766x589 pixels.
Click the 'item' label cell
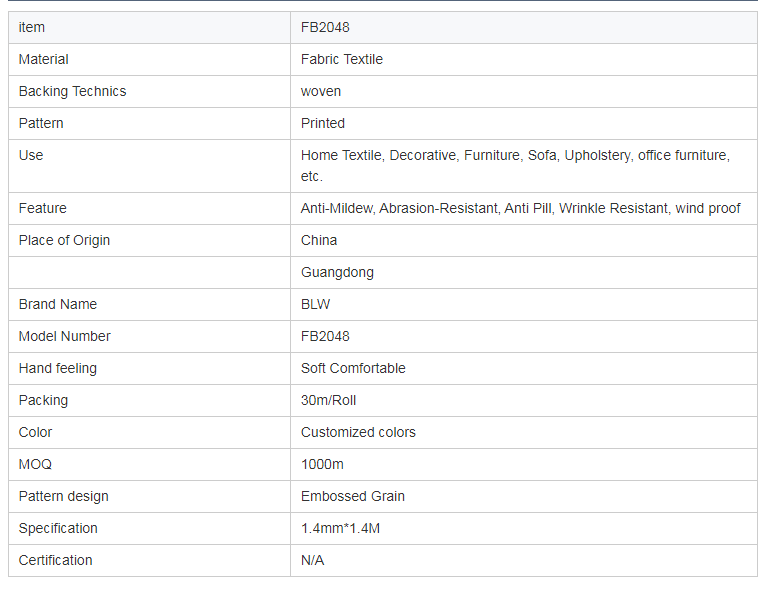[x=32, y=27]
